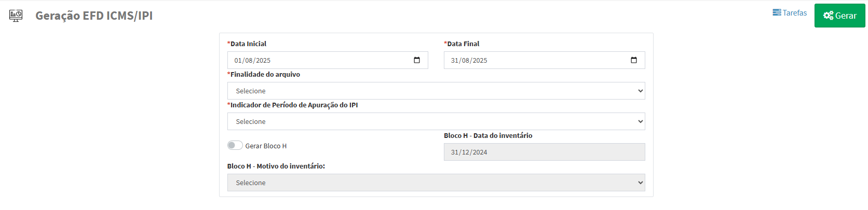Click the Motivo do inventário chevron arrow
868x210 pixels.
640,183
